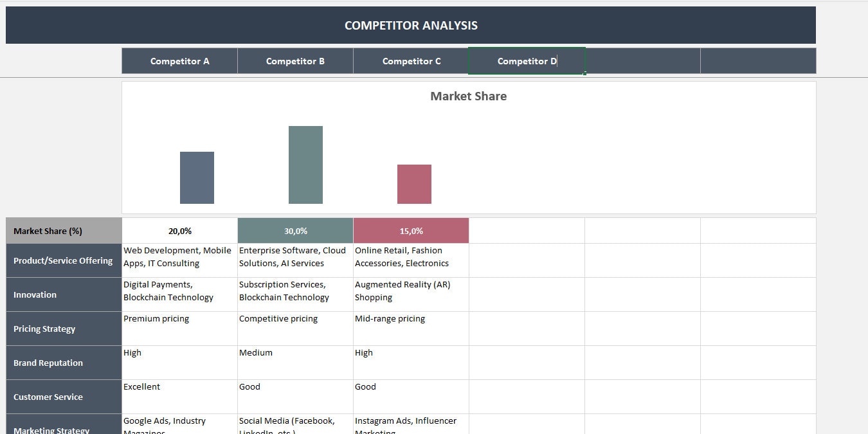This screenshot has height=434, width=868.
Task: Click the Competitor C column header
Action: click(411, 60)
